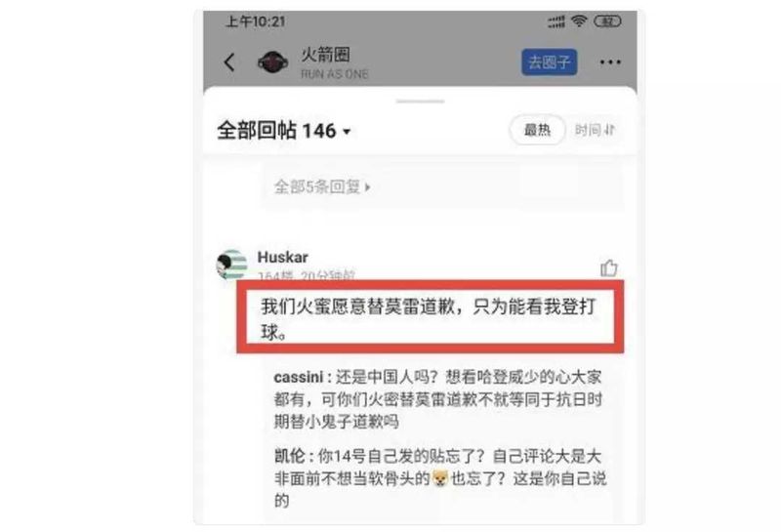This screenshot has width=781, height=532.
Task: Tap the 凯伦 username in reply
Action: click(289, 456)
